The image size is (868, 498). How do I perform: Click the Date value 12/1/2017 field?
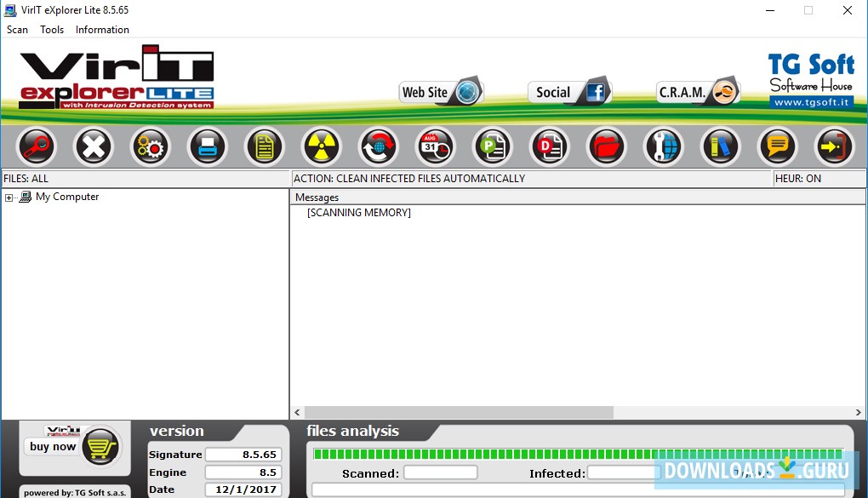243,489
